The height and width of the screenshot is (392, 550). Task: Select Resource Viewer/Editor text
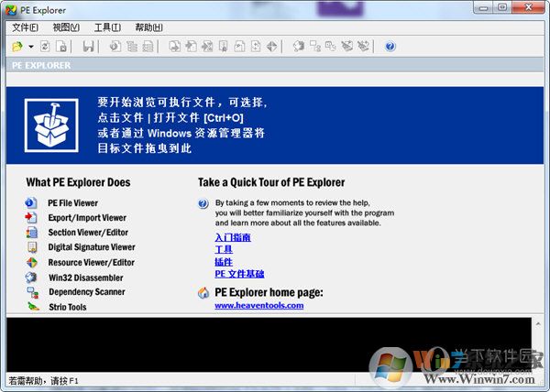click(x=91, y=262)
